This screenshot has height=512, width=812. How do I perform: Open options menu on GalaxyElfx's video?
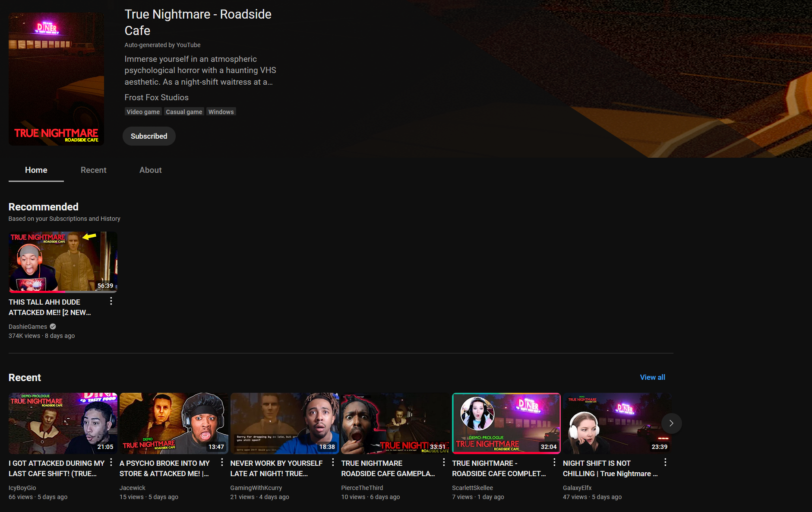[665, 462]
